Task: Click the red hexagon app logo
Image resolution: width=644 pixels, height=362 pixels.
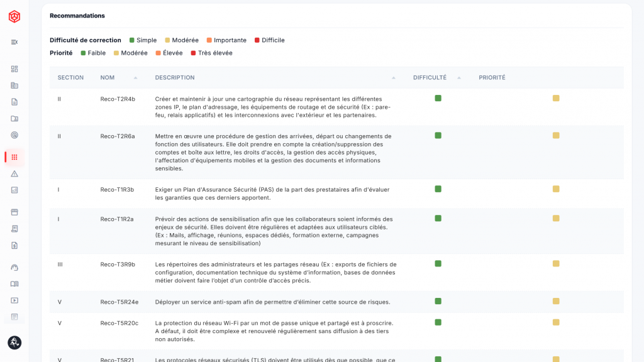Action: (14, 16)
